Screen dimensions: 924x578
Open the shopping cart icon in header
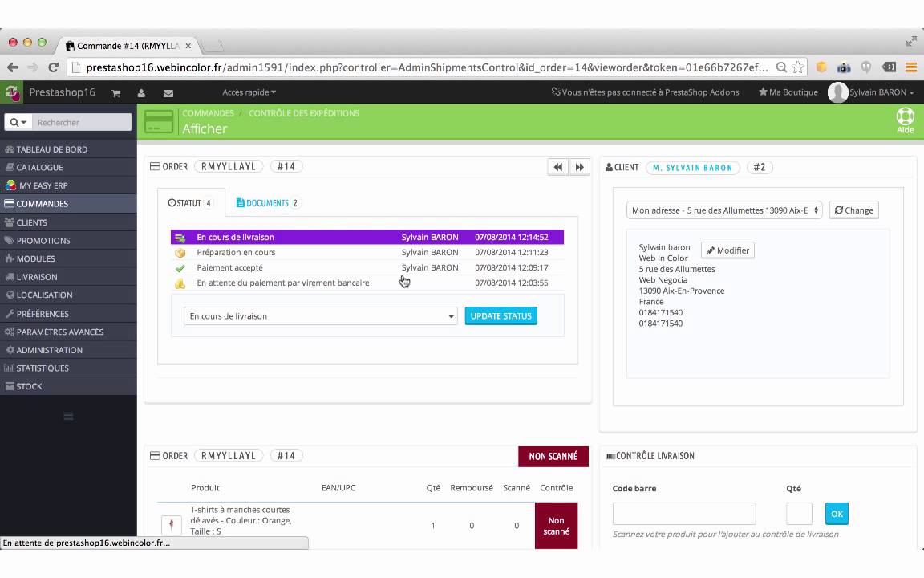pos(116,93)
